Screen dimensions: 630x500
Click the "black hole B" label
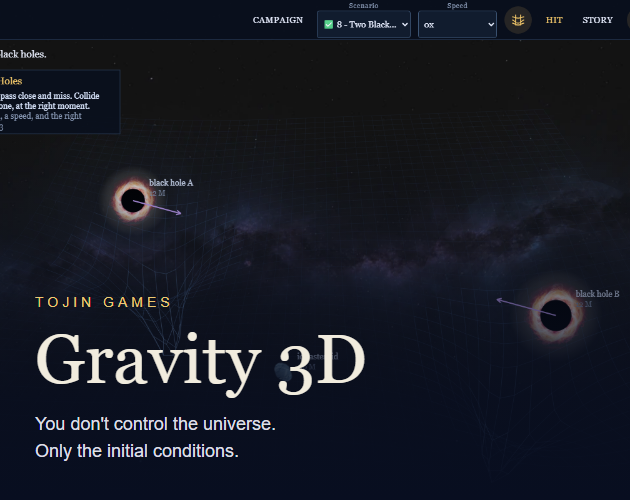click(597, 294)
